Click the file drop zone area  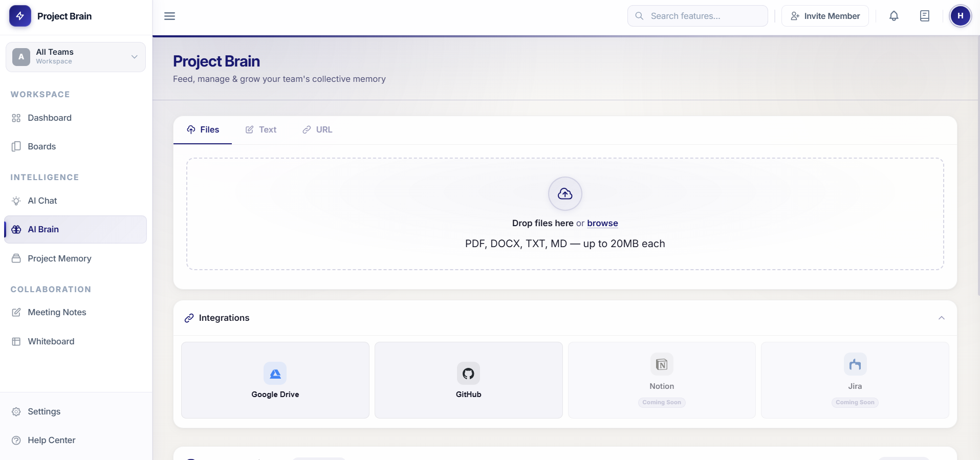point(565,214)
